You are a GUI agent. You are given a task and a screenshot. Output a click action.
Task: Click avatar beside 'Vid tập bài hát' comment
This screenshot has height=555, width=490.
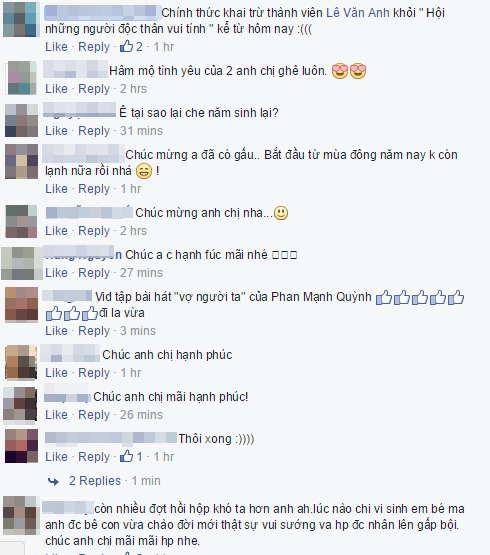coord(21,305)
